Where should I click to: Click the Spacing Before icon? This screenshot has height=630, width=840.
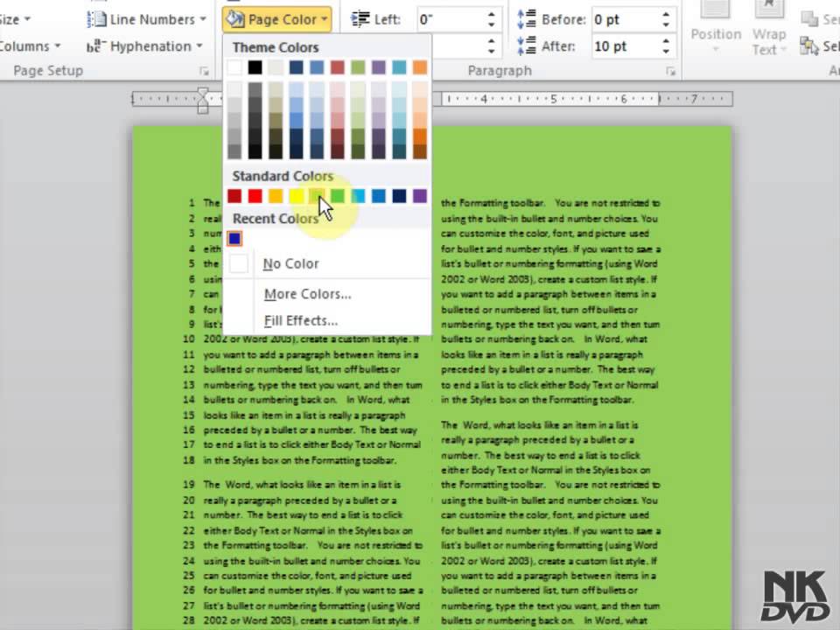(527, 20)
